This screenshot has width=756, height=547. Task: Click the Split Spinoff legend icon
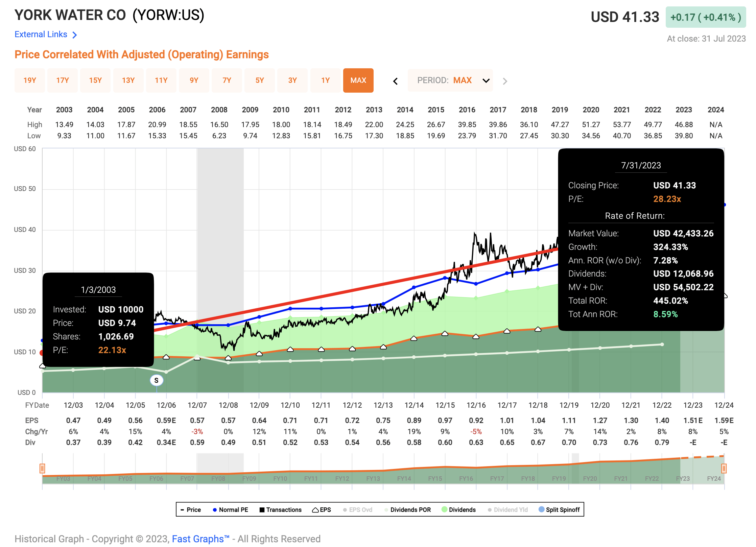542,509
